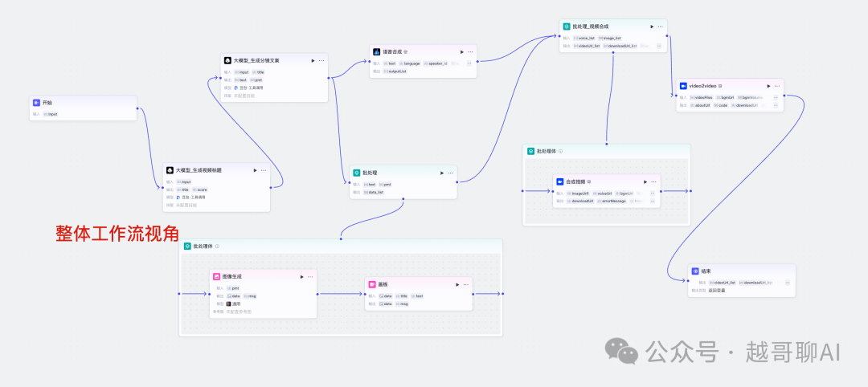Expand hidden outputs of 结束 node
This screenshot has width=868, height=387.
(788, 283)
